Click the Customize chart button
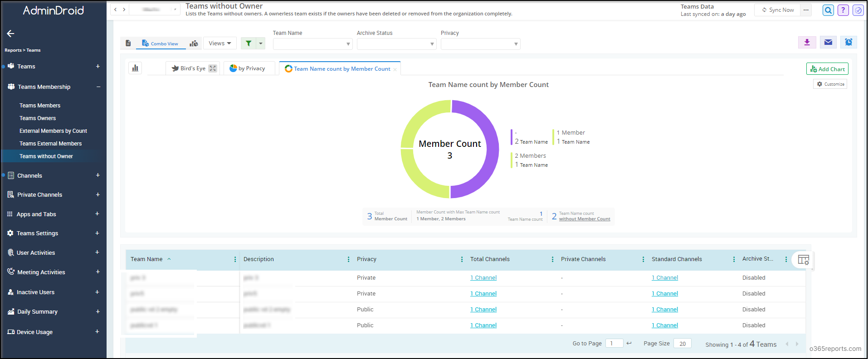868x359 pixels. [x=830, y=84]
